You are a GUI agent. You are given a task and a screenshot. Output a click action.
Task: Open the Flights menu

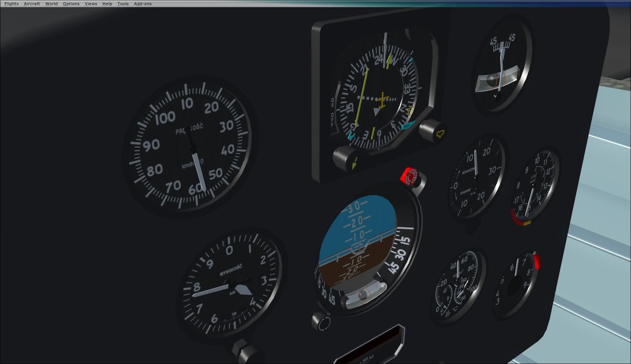tap(11, 4)
